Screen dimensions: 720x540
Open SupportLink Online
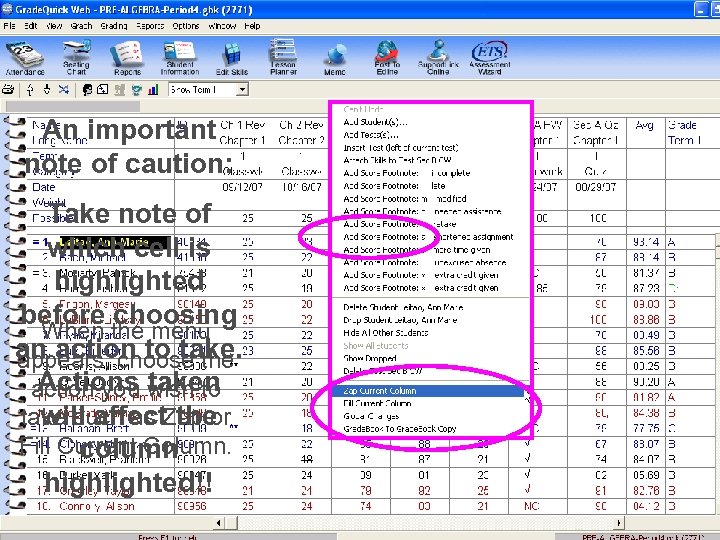[x=438, y=58]
